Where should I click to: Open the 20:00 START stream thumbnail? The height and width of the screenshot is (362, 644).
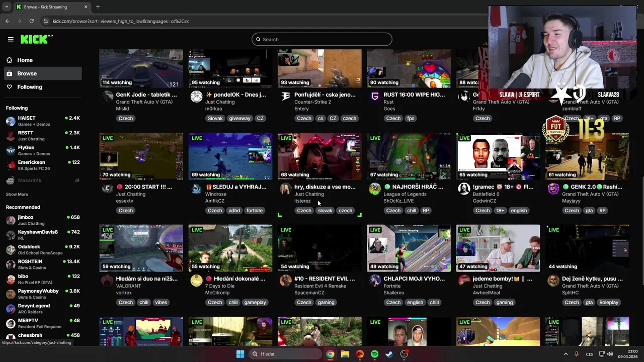(141, 156)
